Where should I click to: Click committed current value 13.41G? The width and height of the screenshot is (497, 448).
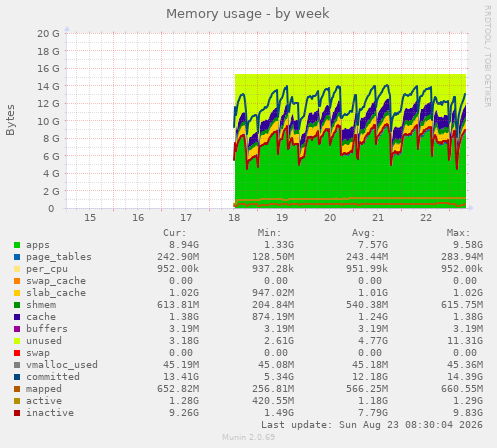pos(181,377)
